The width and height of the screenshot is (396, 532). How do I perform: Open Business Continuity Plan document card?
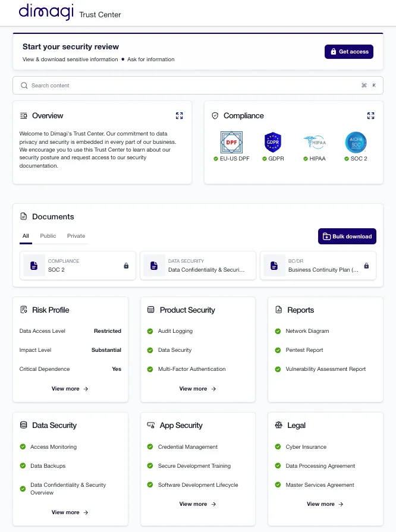click(318, 266)
